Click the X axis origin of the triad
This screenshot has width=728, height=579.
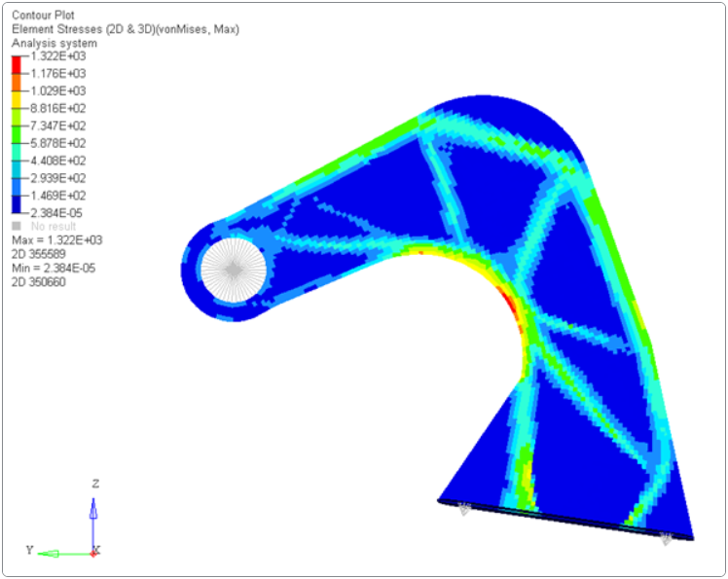tap(94, 552)
